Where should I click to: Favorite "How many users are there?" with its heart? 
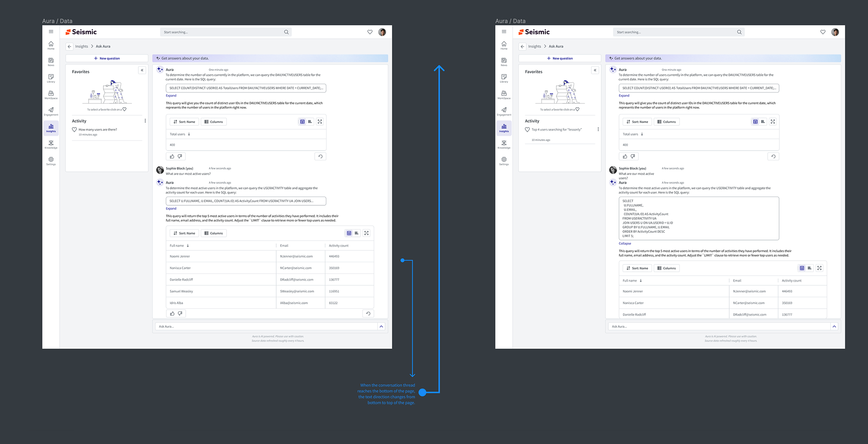75,130
